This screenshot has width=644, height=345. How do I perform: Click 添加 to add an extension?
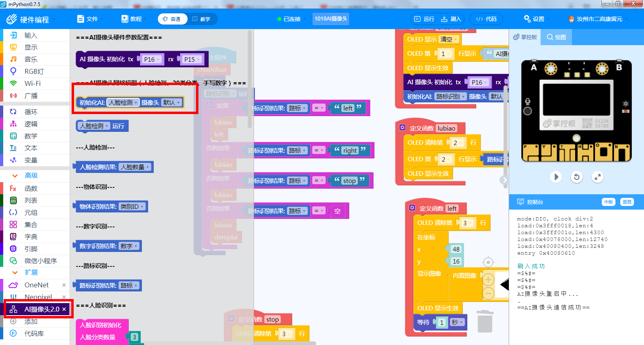(31, 321)
